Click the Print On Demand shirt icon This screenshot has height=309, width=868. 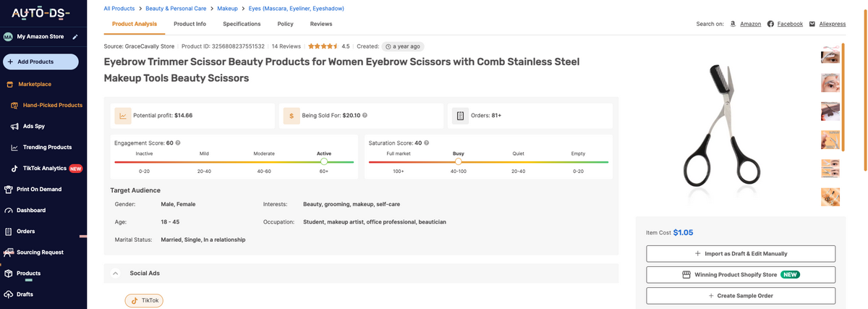pos(9,190)
